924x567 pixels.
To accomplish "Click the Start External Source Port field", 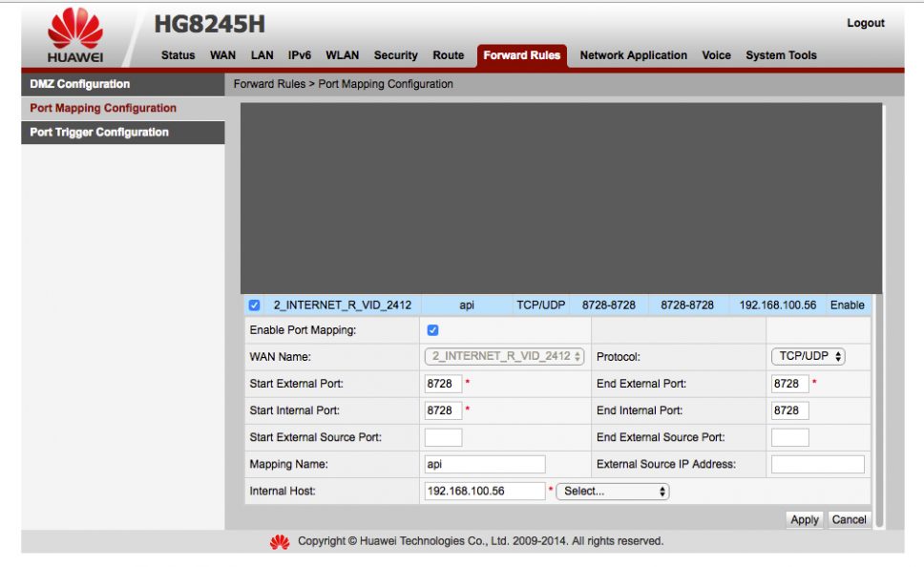I will (444, 436).
